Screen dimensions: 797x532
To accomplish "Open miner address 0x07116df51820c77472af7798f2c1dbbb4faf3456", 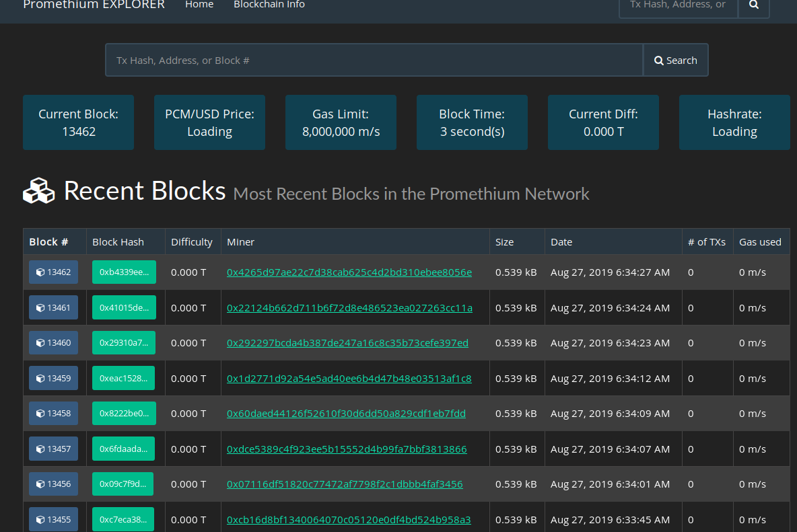I will point(345,484).
